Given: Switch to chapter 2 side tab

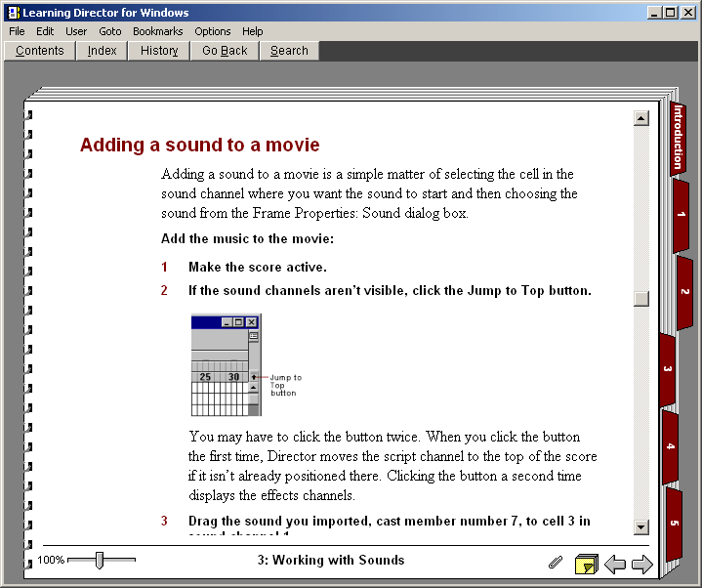Looking at the screenshot, I should pyautogui.click(x=684, y=292).
